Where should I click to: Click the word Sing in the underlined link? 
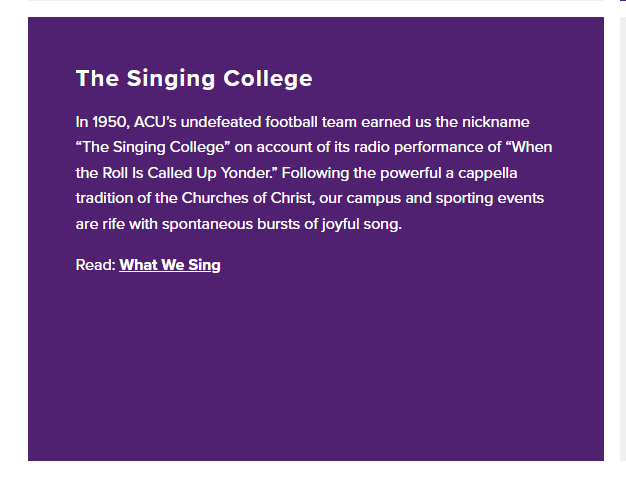pyautogui.click(x=204, y=265)
